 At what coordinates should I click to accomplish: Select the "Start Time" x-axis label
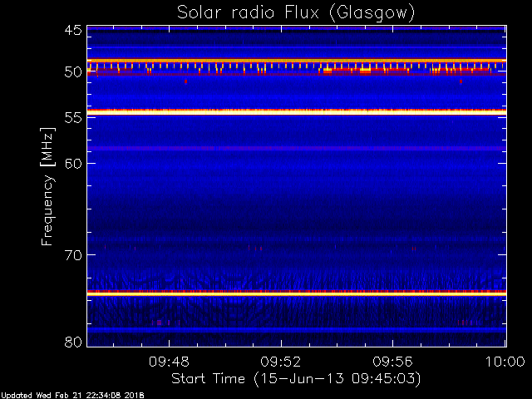[295, 378]
